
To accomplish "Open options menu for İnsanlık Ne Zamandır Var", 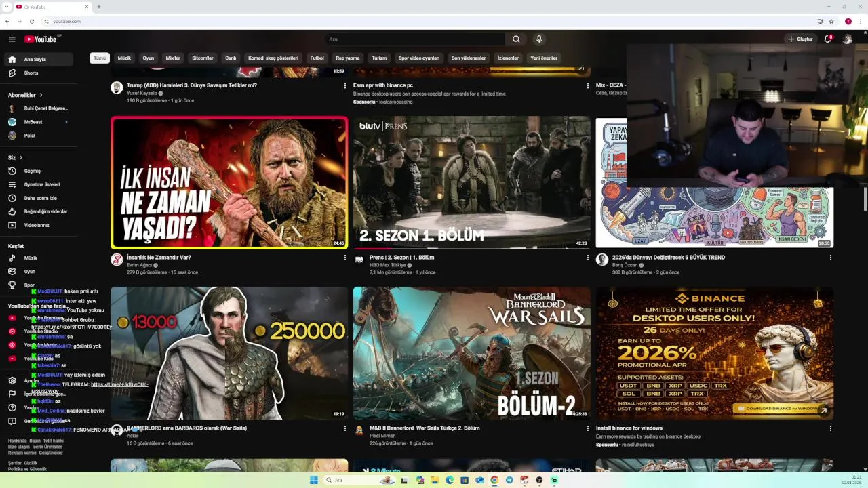I will tap(345, 258).
